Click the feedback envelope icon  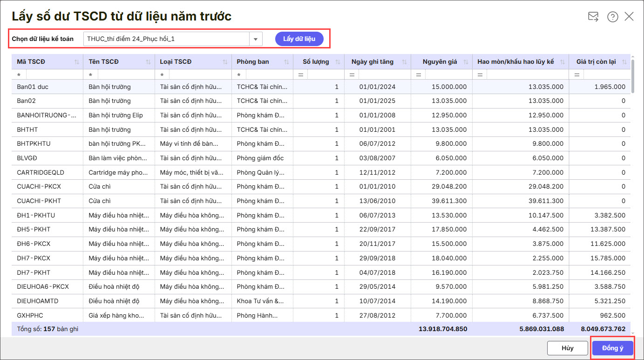(593, 17)
